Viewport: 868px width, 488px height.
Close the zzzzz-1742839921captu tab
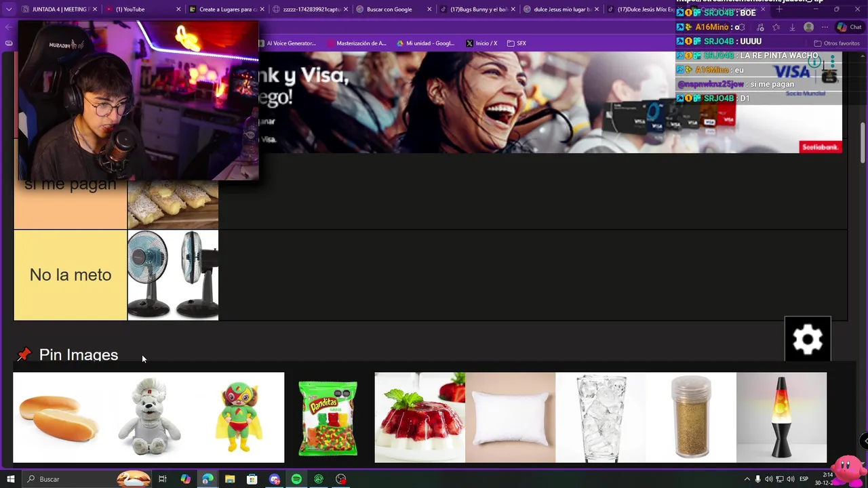346,9
